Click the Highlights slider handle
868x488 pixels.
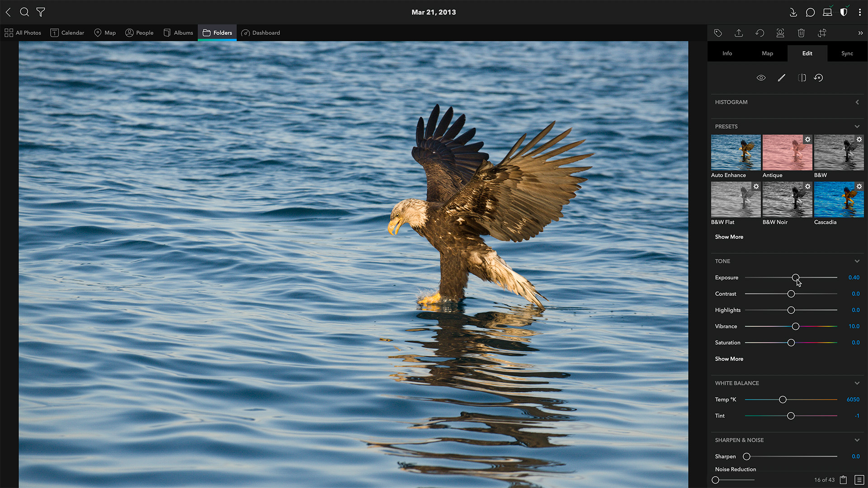[791, 310]
